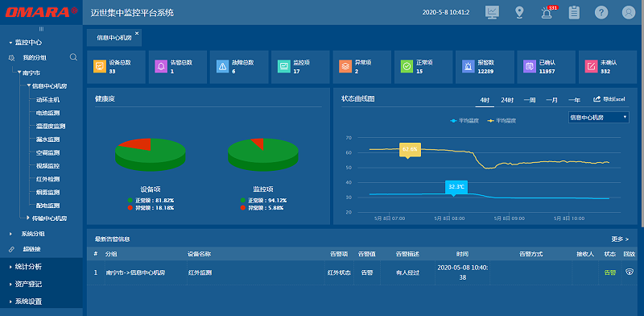
Task: Click the 62.6% humidity marker on chart
Action: (x=410, y=149)
